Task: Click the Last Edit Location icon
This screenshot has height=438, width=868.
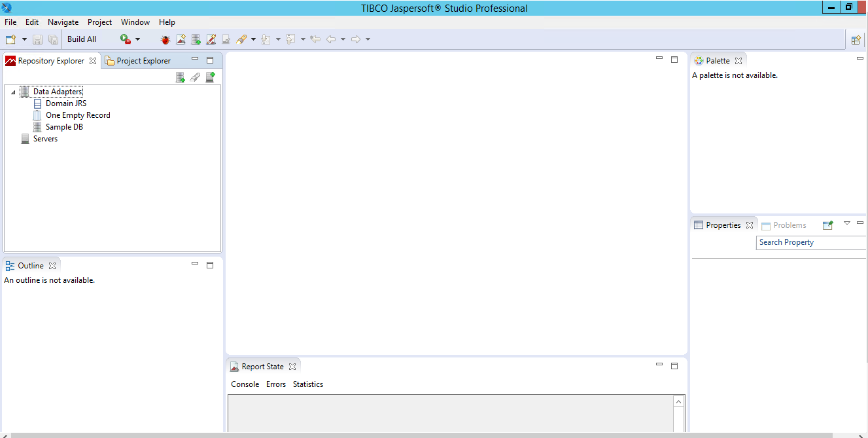Action: [315, 39]
